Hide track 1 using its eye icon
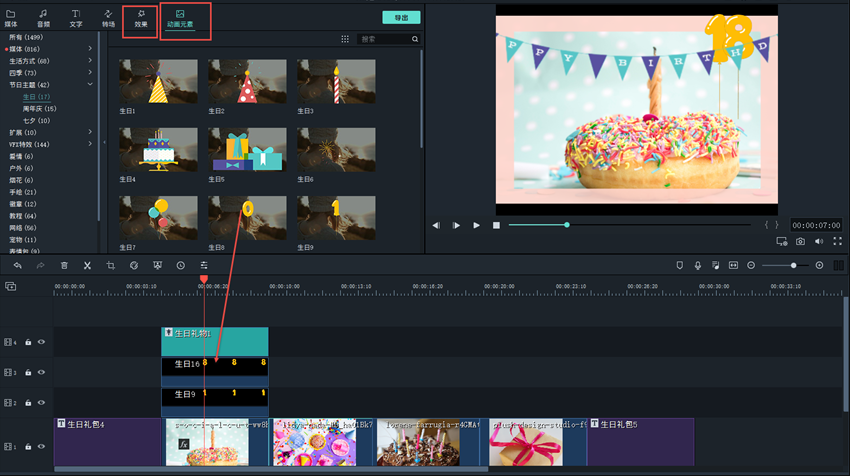The height and width of the screenshot is (476, 850). (x=42, y=446)
